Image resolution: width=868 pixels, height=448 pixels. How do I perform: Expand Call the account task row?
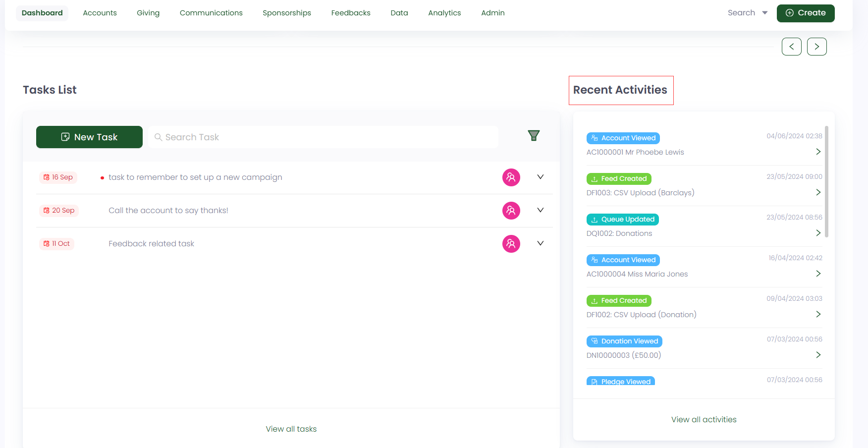(541, 210)
